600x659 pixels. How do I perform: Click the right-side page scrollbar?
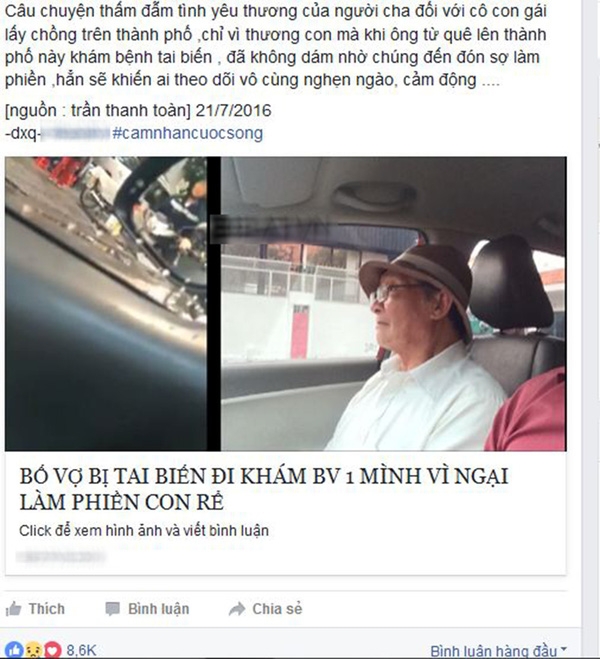click(593, 330)
